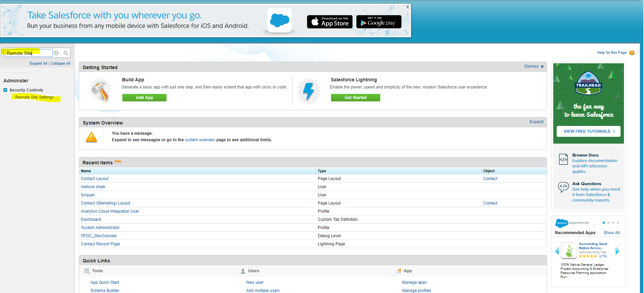
Task: Click Show All recommended apps
Action: (x=611, y=233)
